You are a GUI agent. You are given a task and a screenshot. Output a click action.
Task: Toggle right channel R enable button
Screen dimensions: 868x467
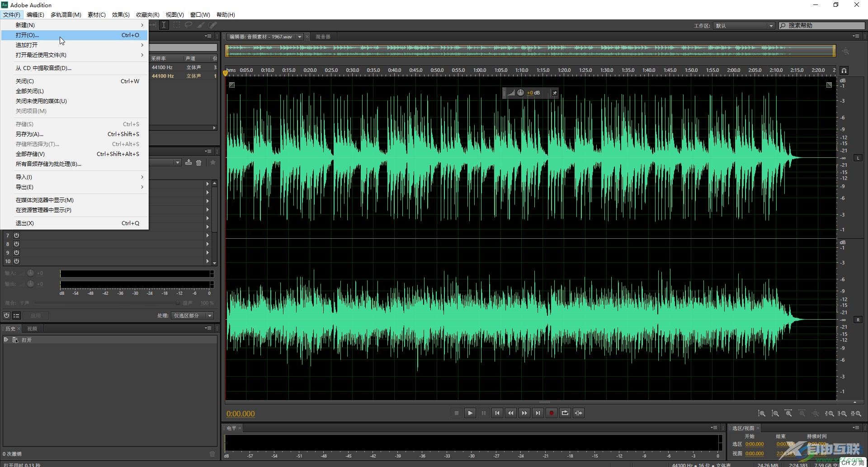click(x=858, y=320)
